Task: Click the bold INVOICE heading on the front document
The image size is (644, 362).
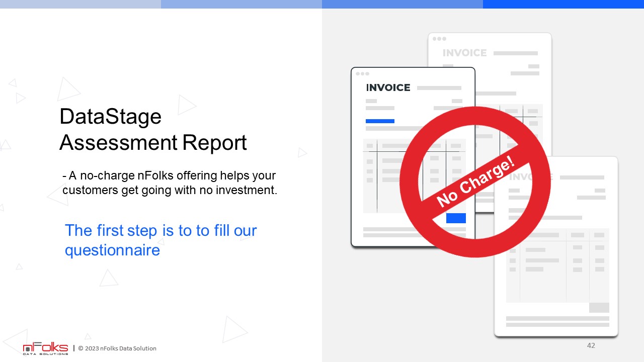Action: (x=388, y=87)
